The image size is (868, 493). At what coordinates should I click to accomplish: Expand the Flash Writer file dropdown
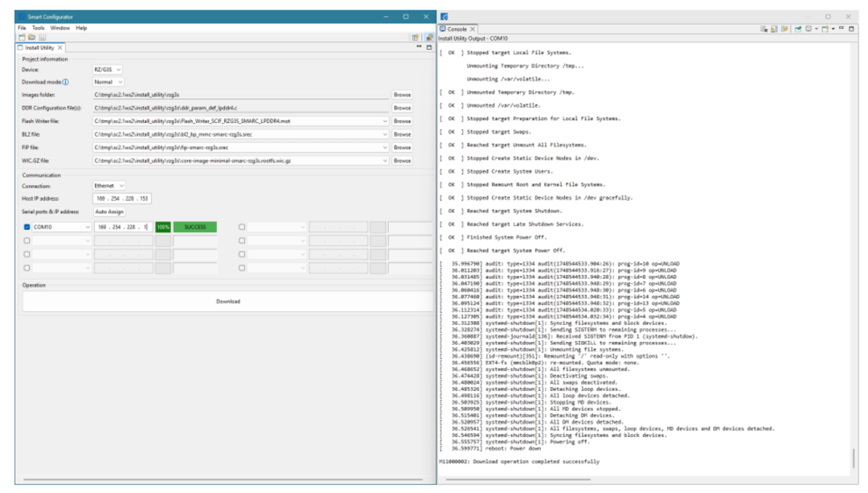pos(385,121)
